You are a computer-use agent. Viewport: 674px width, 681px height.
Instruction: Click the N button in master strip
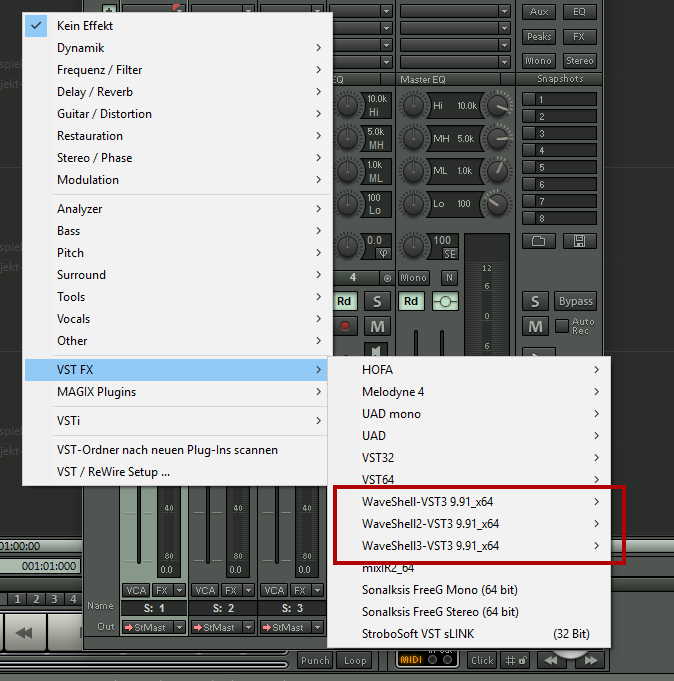point(449,278)
